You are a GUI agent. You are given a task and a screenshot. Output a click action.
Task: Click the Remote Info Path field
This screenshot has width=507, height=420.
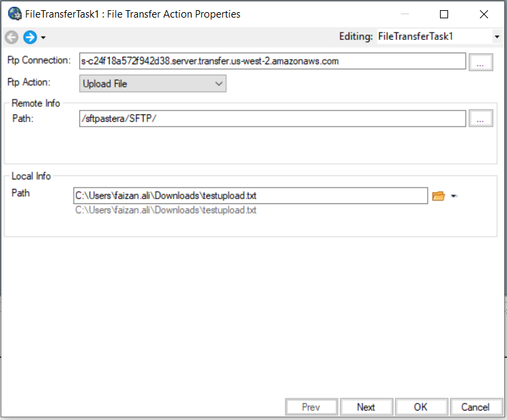[272, 119]
